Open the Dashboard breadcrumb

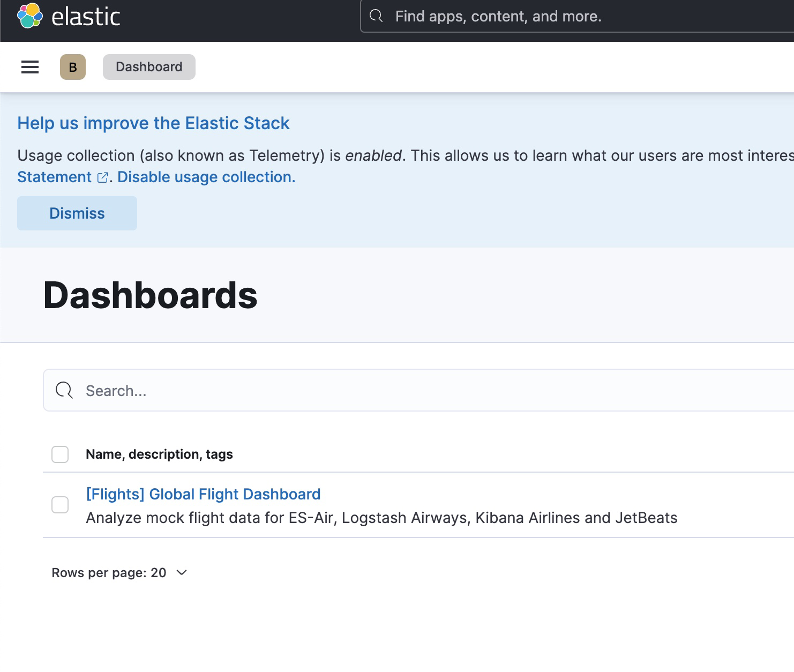pyautogui.click(x=148, y=66)
